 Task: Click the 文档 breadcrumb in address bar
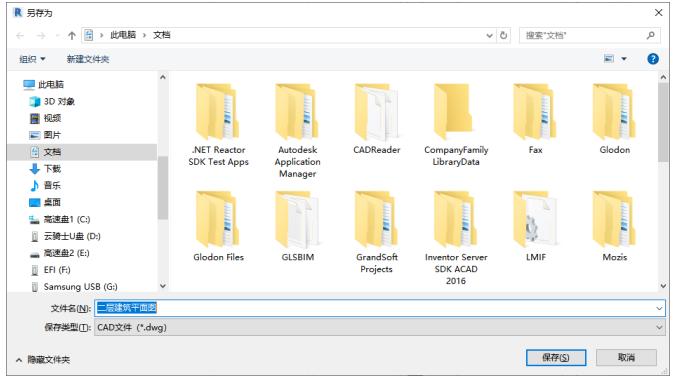coord(162,35)
